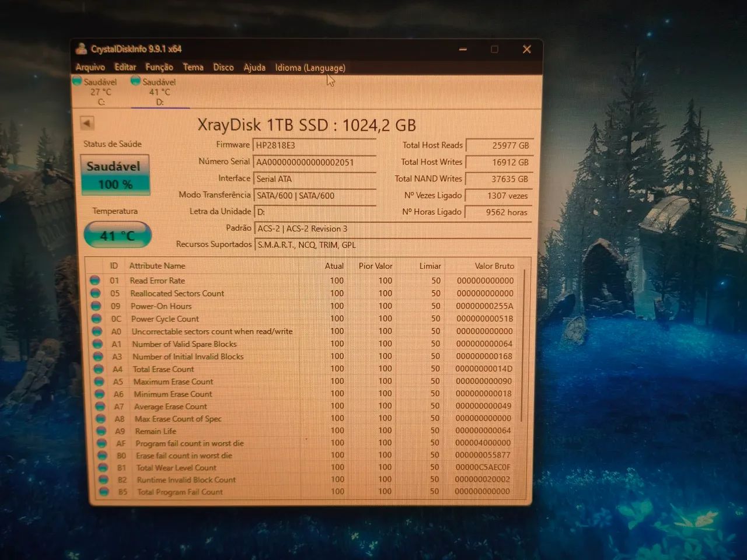Open the Função menu
Viewport: 747px width, 560px height.
159,67
